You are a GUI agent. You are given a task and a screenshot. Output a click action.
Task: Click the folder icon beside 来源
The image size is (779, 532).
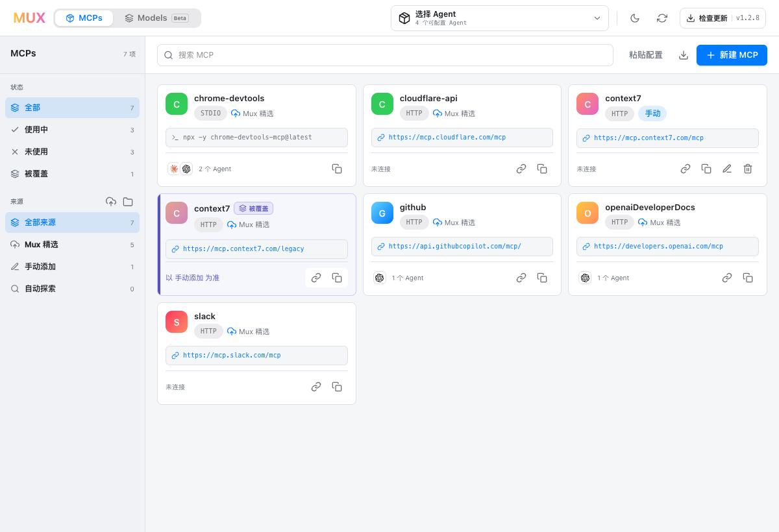coord(128,202)
